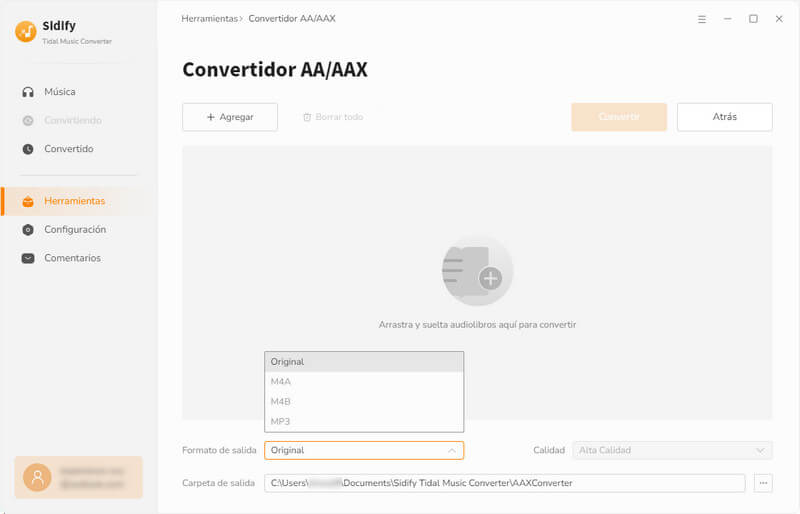Choose Original in the format list
Viewport: 800px width, 514px height.
pos(364,362)
